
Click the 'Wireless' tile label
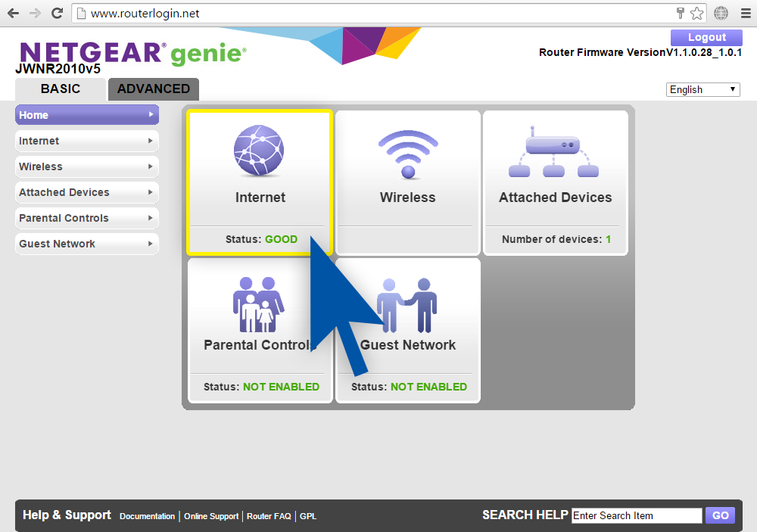pos(408,197)
